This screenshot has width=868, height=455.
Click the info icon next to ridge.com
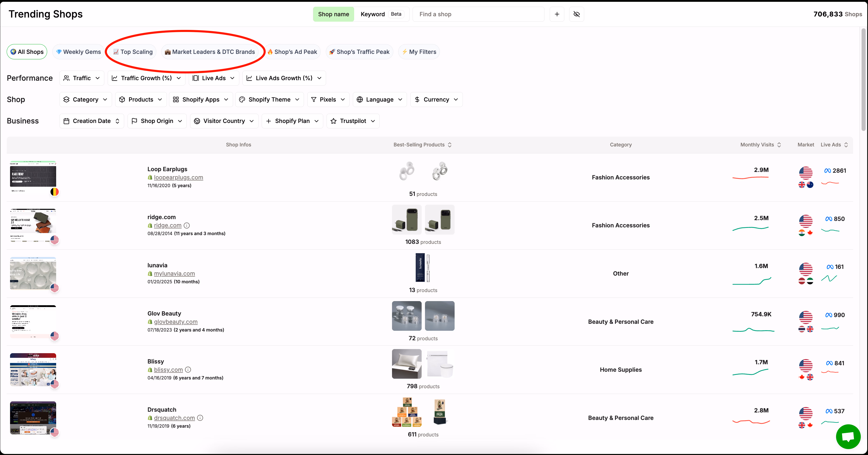[187, 225]
